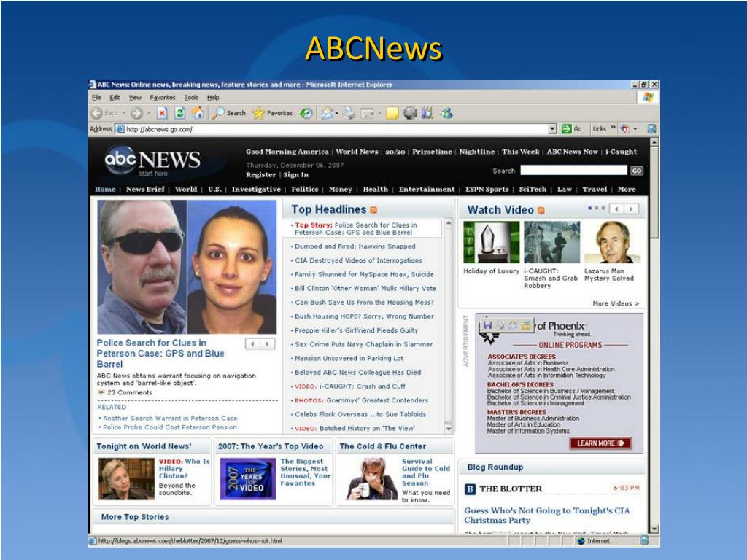747x560 pixels.
Task: Open the Politics navigation tab
Action: point(305,189)
